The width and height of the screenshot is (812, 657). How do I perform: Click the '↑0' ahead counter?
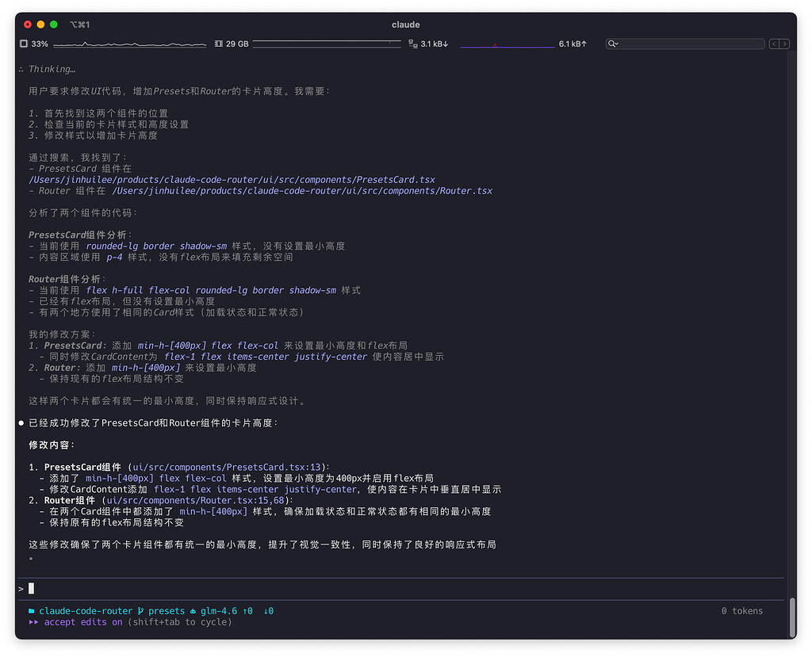(x=247, y=611)
